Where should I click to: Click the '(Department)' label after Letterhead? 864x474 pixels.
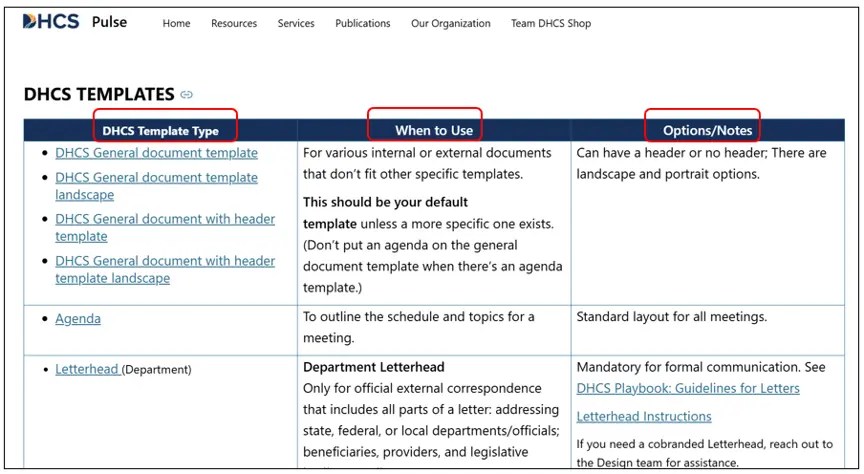(x=156, y=370)
